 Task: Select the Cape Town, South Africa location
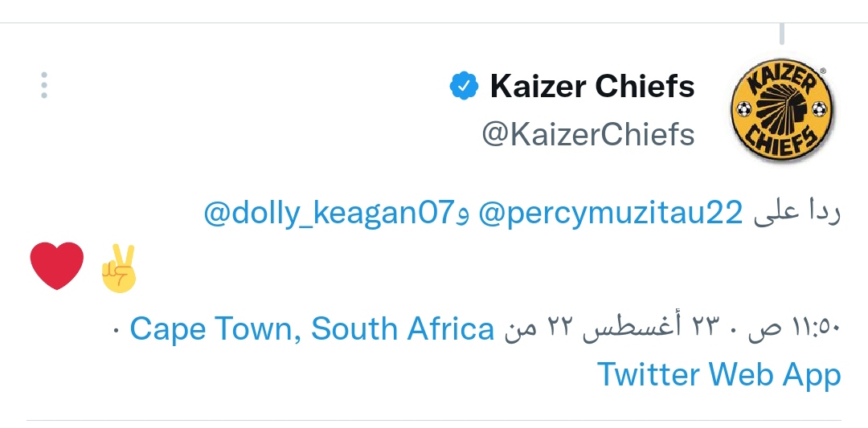point(312,328)
